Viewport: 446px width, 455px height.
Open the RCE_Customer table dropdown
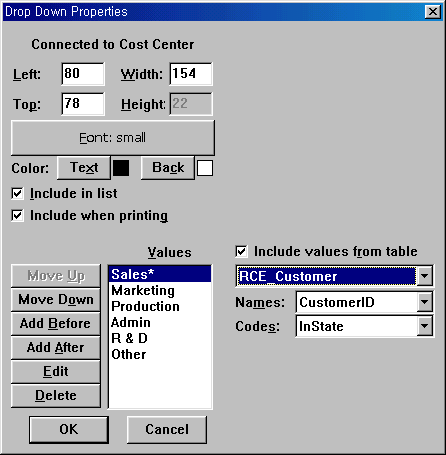(x=424, y=276)
